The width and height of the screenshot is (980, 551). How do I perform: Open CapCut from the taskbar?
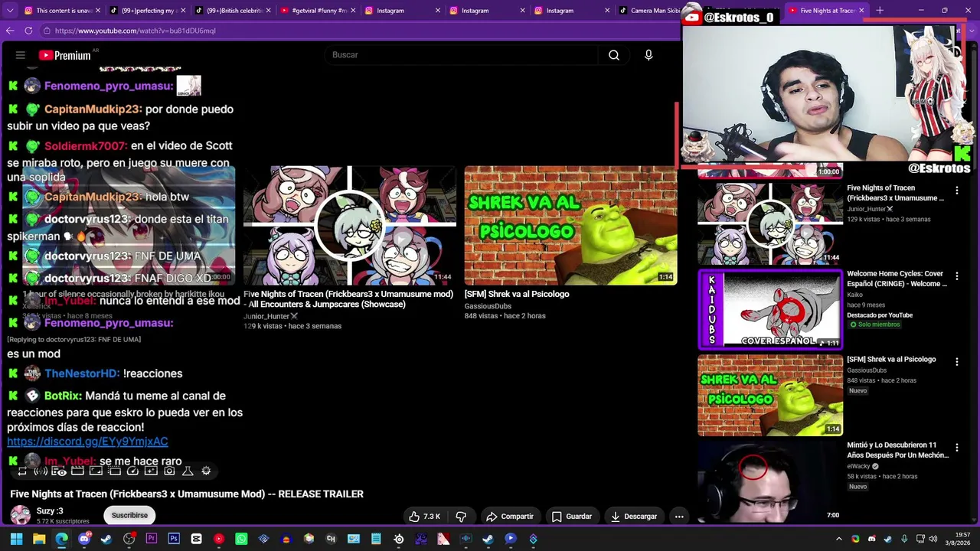coord(196,540)
